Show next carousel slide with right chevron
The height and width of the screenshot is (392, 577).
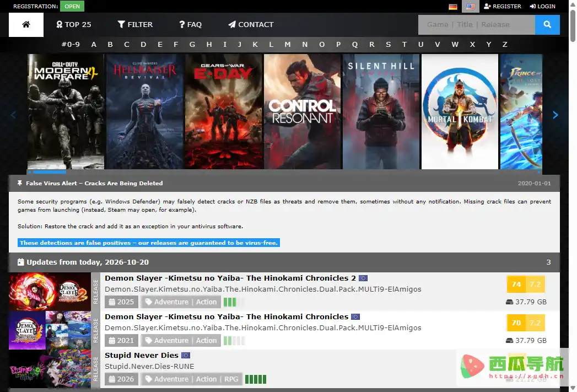pos(556,115)
